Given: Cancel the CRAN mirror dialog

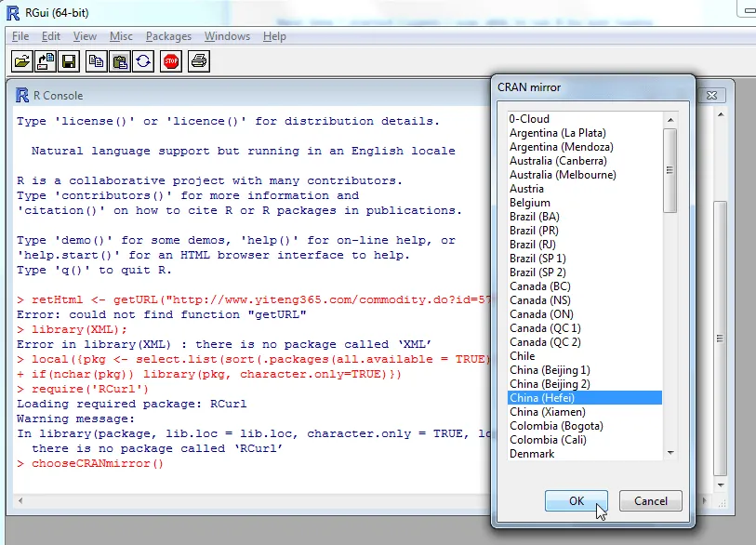Looking at the screenshot, I should click(650, 501).
